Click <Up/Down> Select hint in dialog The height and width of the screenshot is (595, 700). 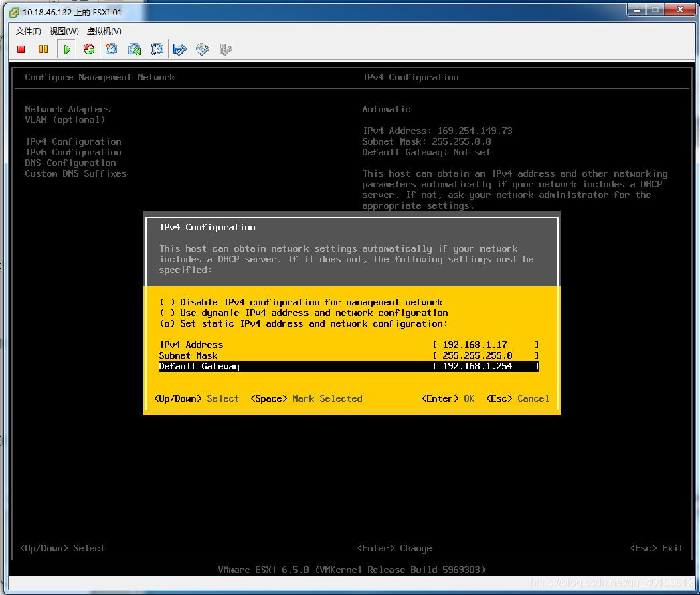pos(197,399)
